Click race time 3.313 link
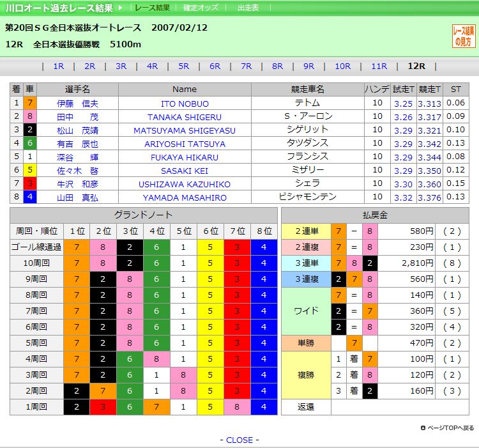Image resolution: width=479 pixels, height=448 pixels. click(430, 104)
